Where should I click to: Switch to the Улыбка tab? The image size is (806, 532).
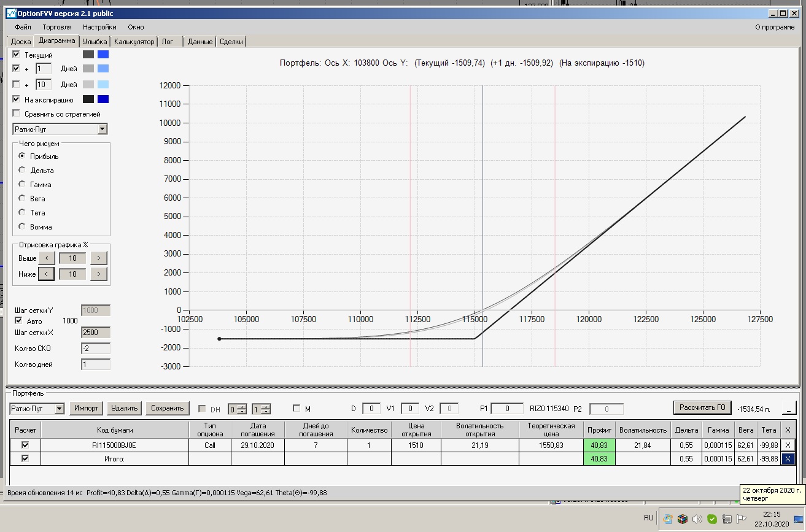pyautogui.click(x=95, y=42)
